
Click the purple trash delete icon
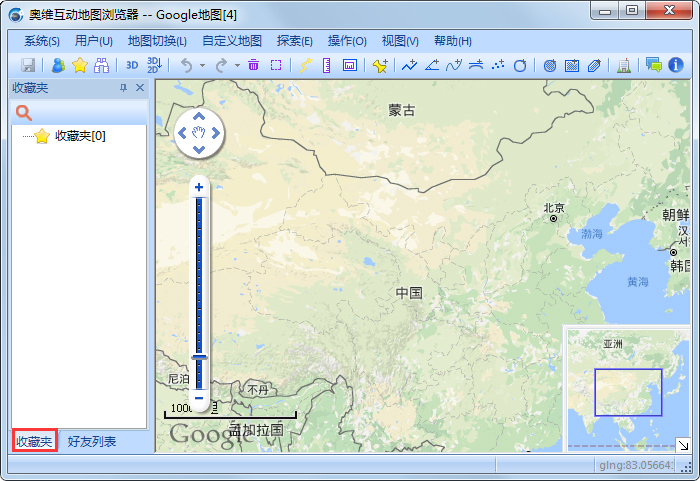[x=254, y=65]
